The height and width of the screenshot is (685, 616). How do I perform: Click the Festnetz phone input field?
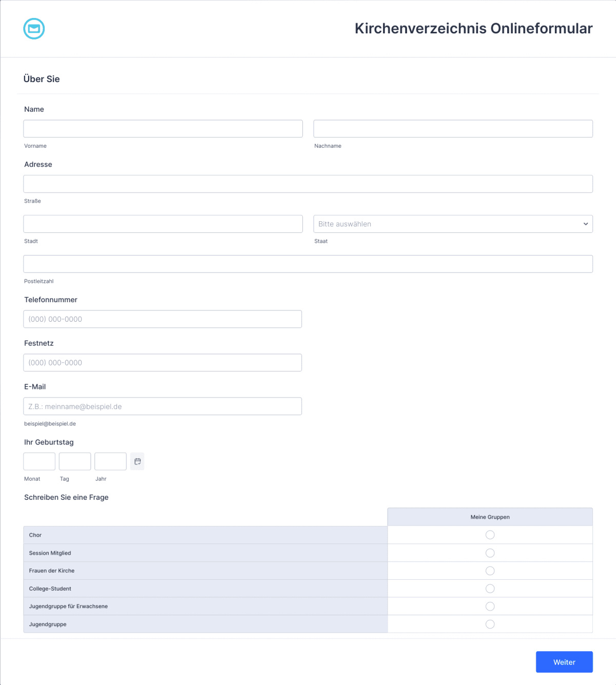pyautogui.click(x=163, y=362)
